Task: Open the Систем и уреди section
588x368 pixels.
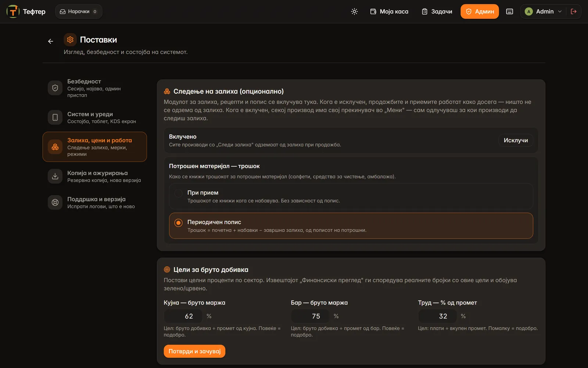Action: [x=94, y=117]
